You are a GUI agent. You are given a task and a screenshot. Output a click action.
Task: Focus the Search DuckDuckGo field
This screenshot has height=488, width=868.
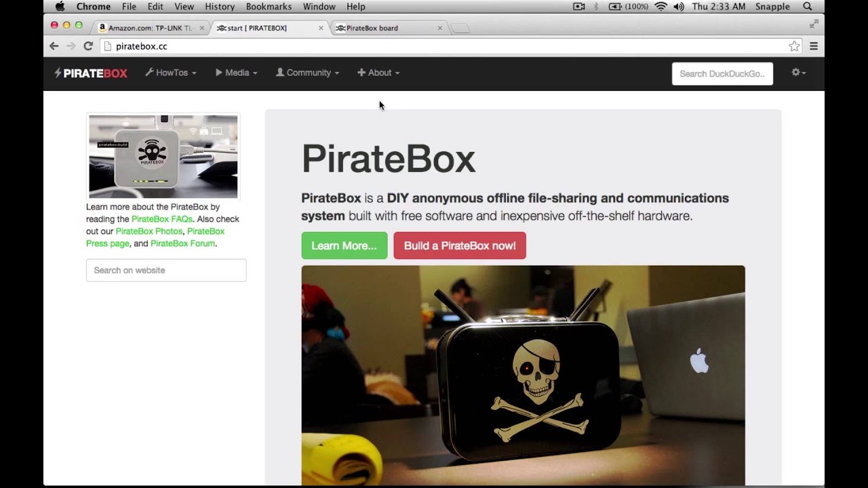pos(722,73)
